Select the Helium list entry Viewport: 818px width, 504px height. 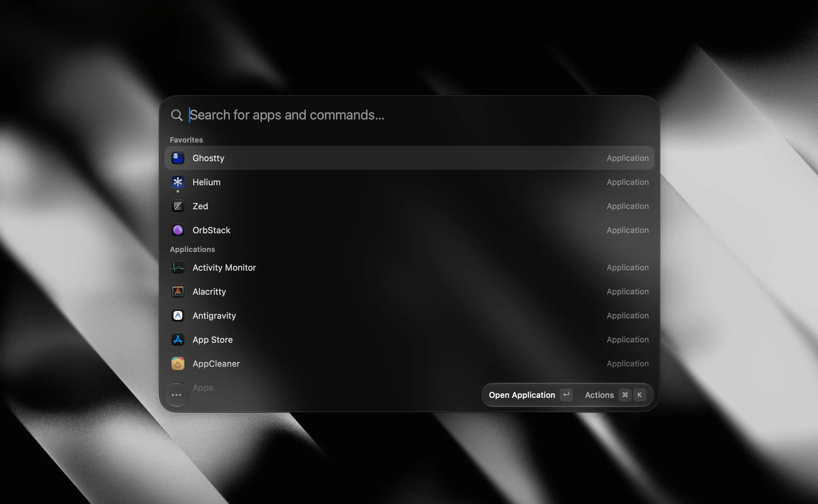[409, 182]
